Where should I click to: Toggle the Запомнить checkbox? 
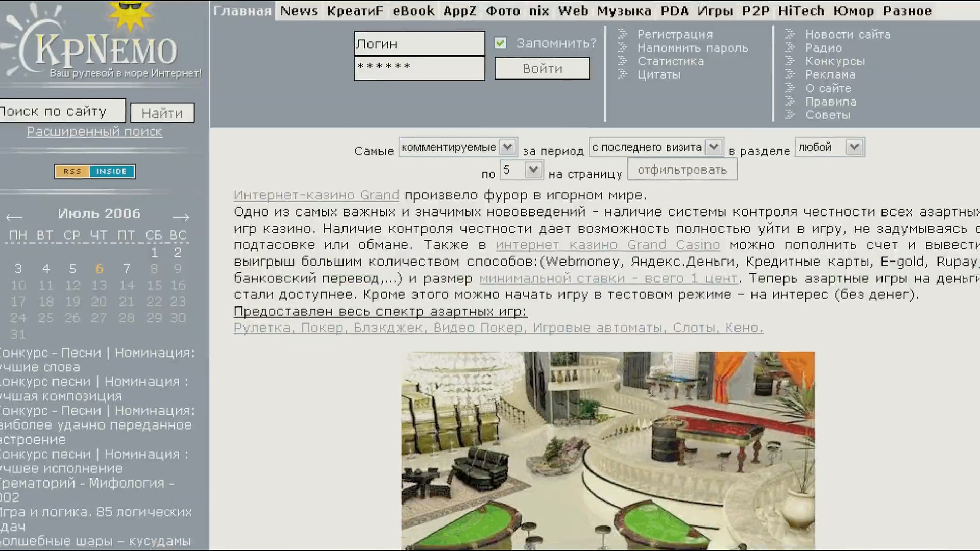[500, 43]
